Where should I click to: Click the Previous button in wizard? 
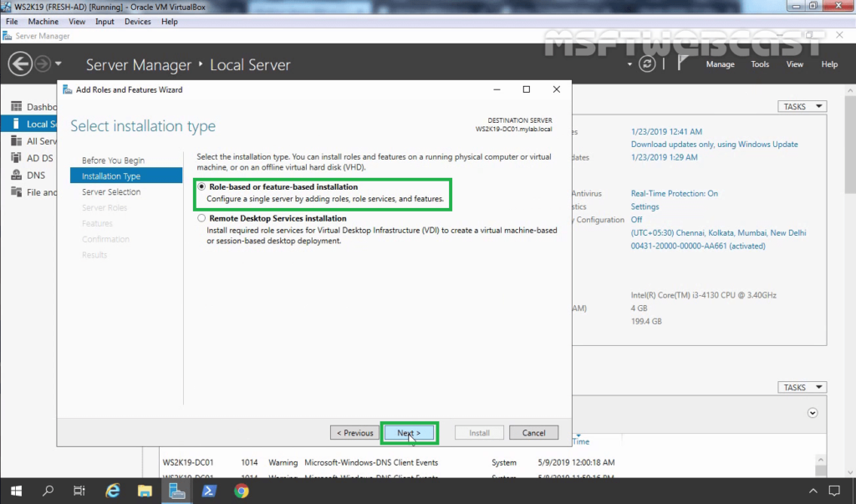[354, 432]
